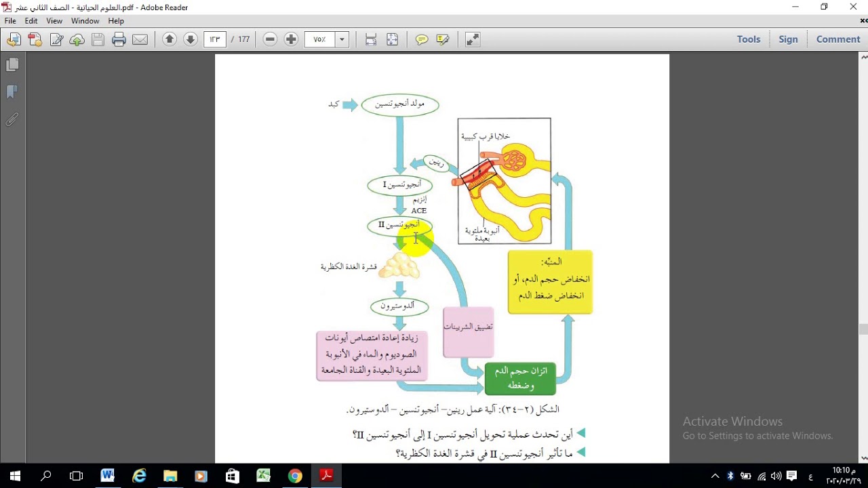Open Excel from taskbar
Screen dimensions: 868x488
[x=264, y=476]
